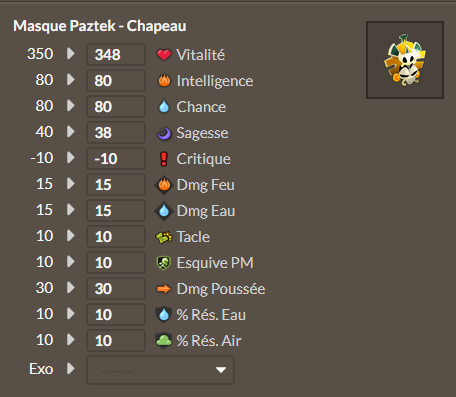Click the Masque Paztek item thumbnail
Viewport: 456px width, 397px height.
(x=405, y=60)
